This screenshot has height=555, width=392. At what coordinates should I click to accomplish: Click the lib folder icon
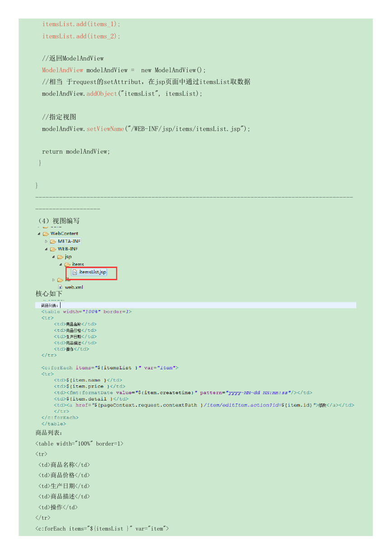point(60,280)
